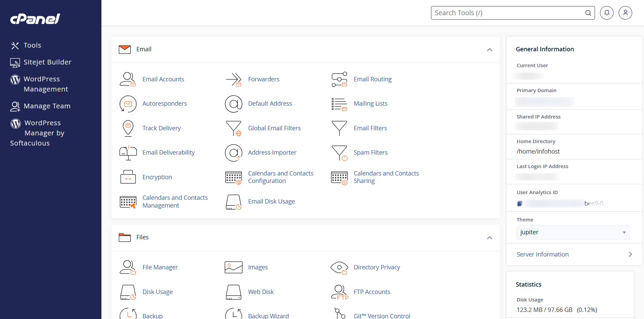This screenshot has height=319, width=644.
Task: Click the Global Email Filters funnel icon
Action: point(234,128)
